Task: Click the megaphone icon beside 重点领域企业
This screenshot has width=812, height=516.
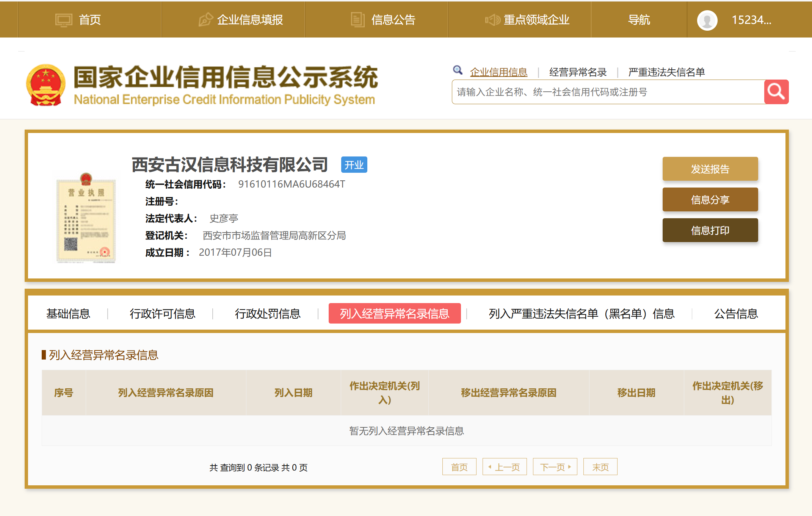Action: (x=492, y=20)
